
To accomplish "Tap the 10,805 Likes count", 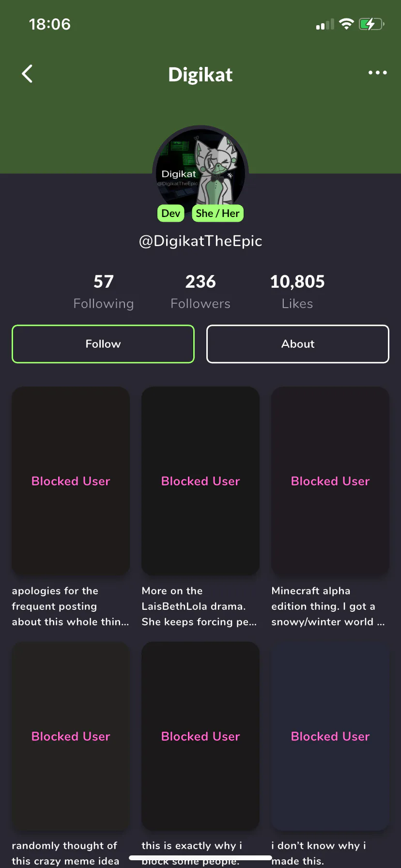I will tap(297, 291).
